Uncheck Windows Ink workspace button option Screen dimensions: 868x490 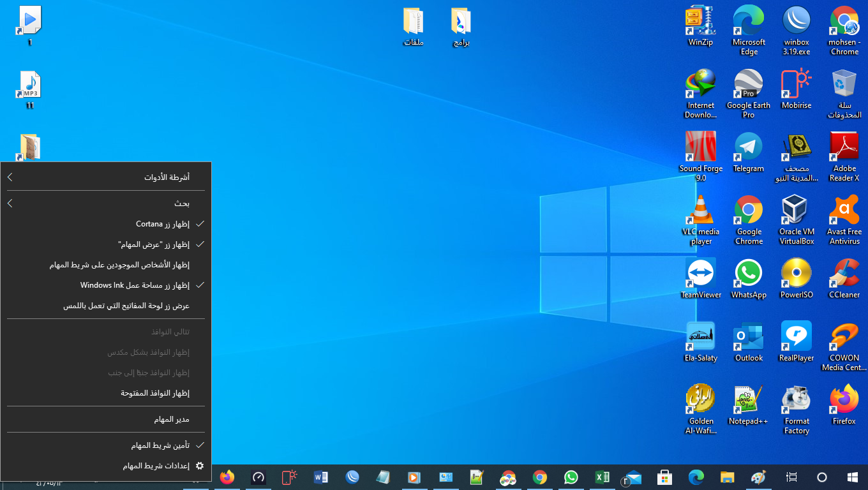106,285
